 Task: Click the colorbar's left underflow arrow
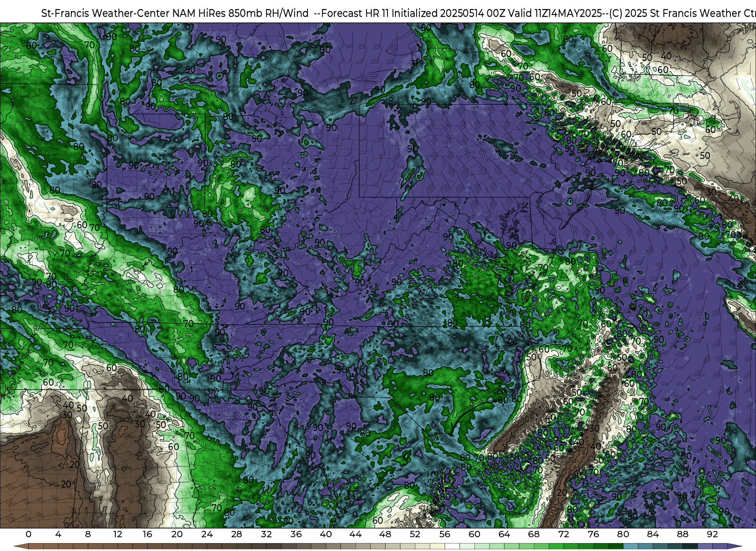21,546
